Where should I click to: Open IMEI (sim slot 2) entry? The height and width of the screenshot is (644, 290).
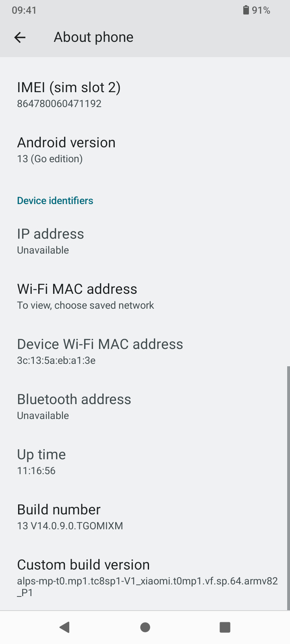point(69,95)
